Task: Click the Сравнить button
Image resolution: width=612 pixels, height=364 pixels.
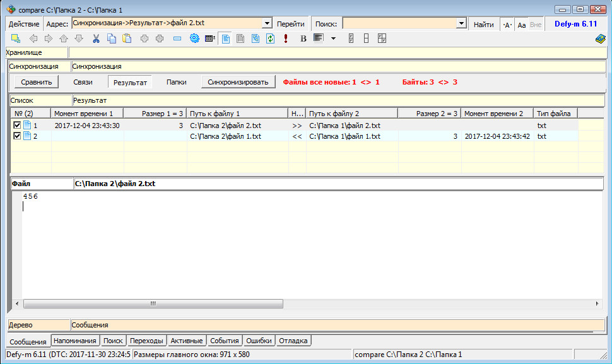Action: click(37, 82)
